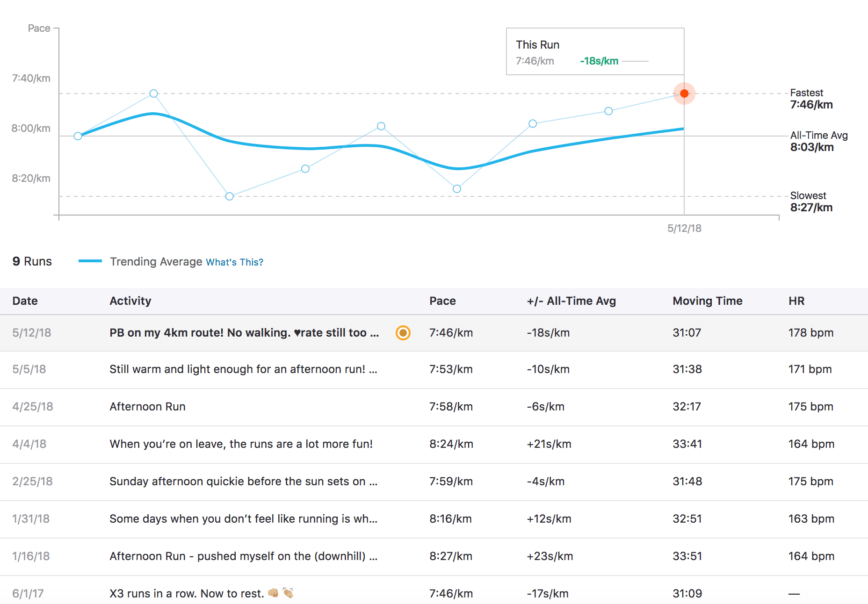868x604 pixels.
Task: Click the HR column header
Action: pos(796,301)
